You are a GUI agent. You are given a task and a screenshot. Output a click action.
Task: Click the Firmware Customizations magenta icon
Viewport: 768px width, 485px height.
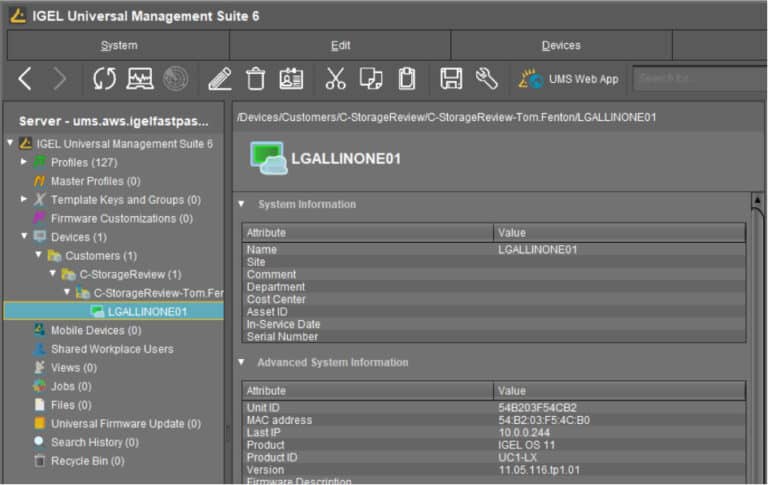(40, 218)
